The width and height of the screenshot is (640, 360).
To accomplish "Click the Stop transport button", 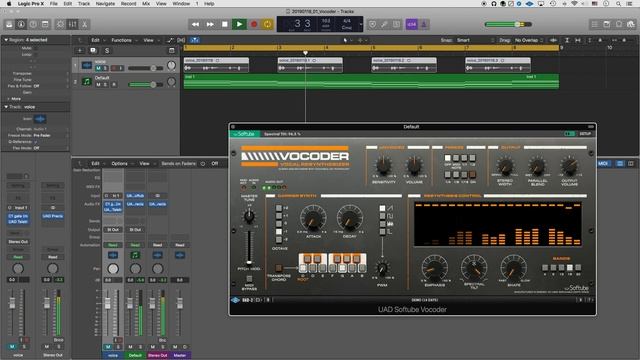I will pos(224,24).
